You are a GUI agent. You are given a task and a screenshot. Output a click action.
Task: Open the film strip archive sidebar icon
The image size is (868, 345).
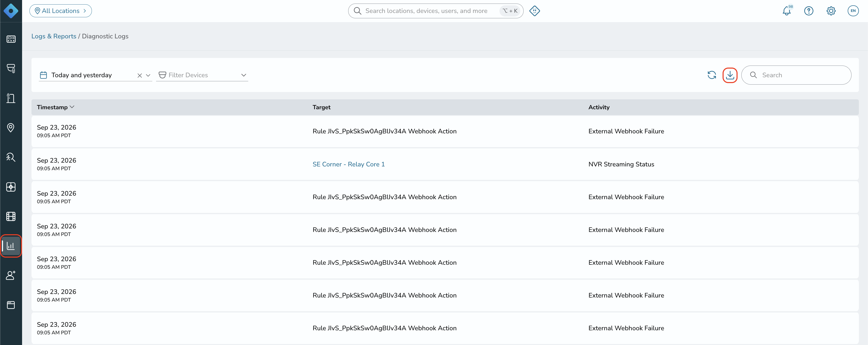click(11, 216)
